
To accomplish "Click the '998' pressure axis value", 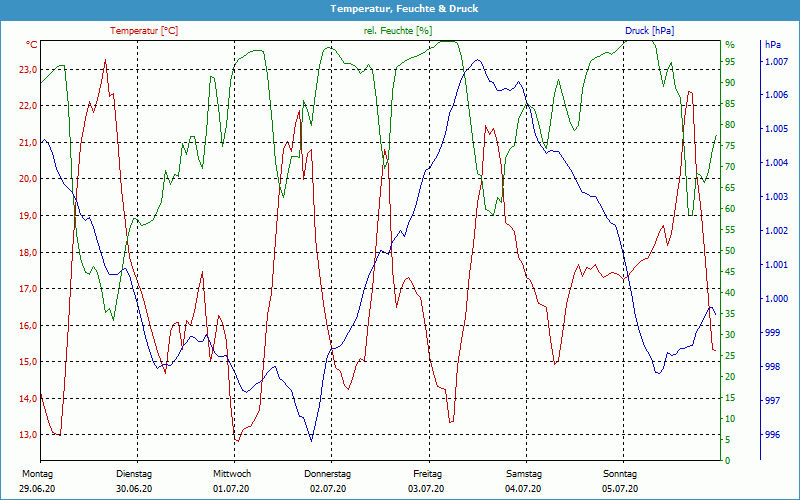I will (x=773, y=367).
